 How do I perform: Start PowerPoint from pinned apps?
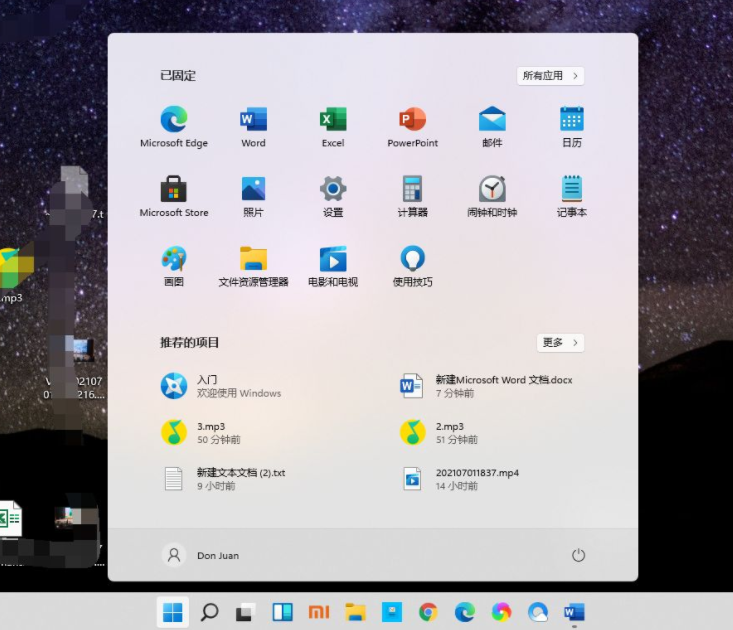coord(412,127)
